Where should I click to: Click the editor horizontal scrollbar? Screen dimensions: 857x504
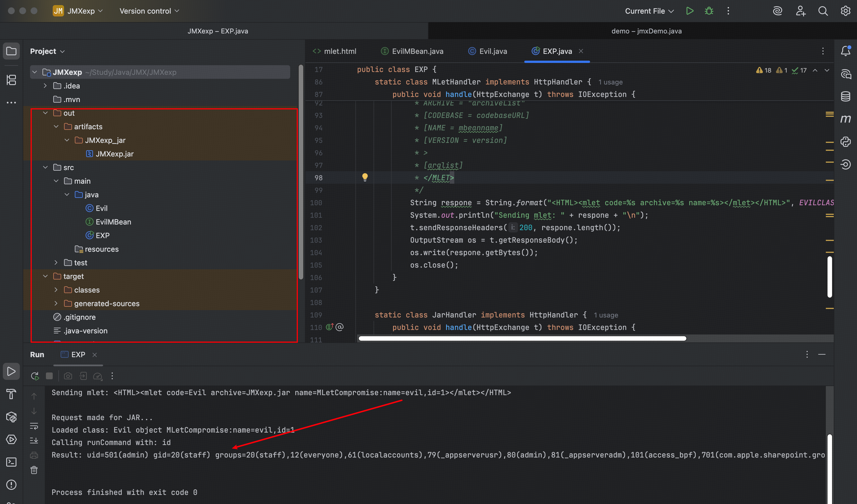tap(522, 338)
